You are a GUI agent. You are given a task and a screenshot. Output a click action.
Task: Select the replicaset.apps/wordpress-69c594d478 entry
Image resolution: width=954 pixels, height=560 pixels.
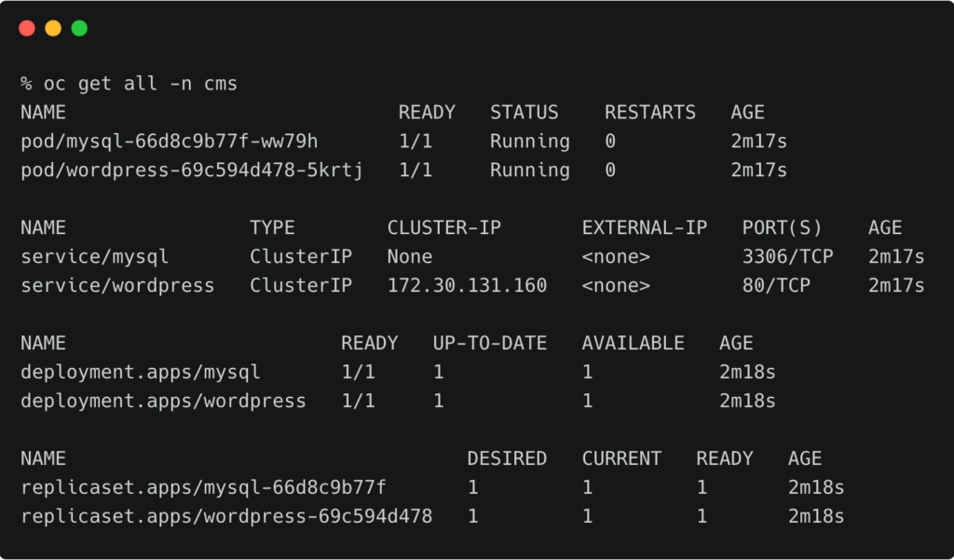click(226, 517)
